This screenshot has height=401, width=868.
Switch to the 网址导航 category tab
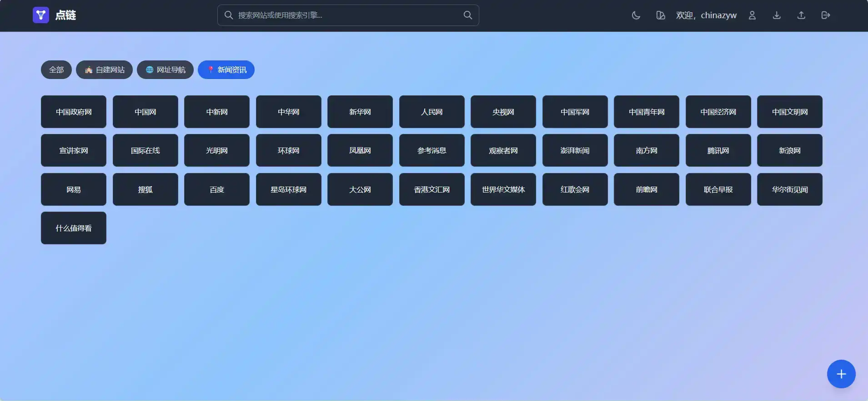[165, 70]
